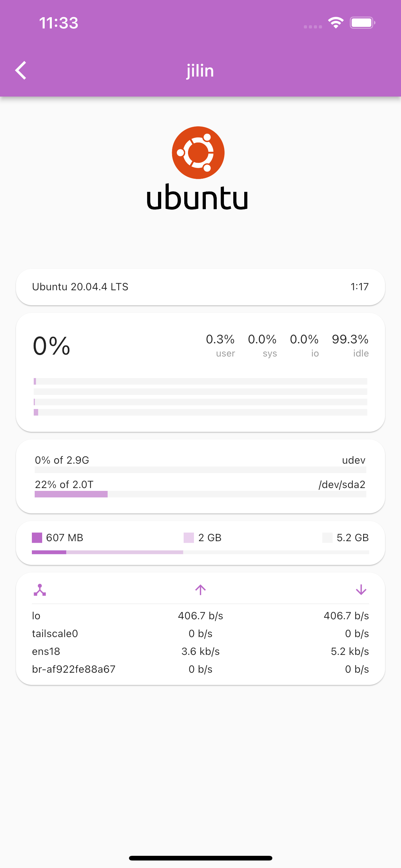Select the Ubuntu 20.04.4 LTS card

(x=200, y=287)
